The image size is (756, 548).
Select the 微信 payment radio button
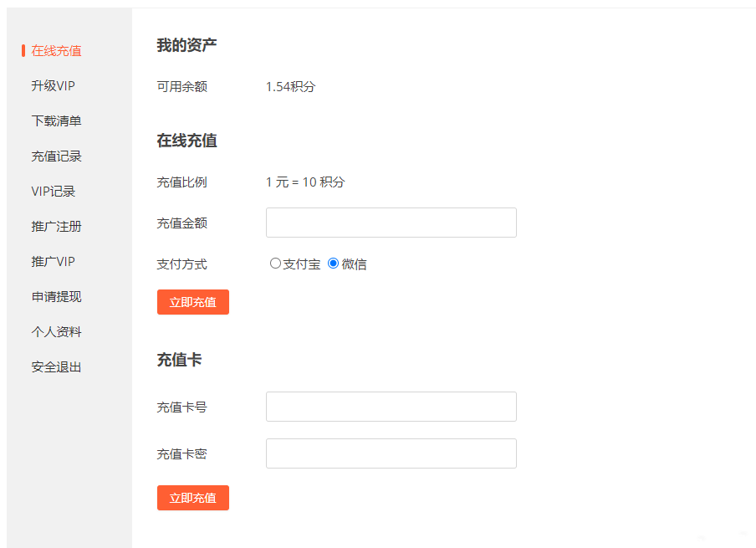point(333,264)
